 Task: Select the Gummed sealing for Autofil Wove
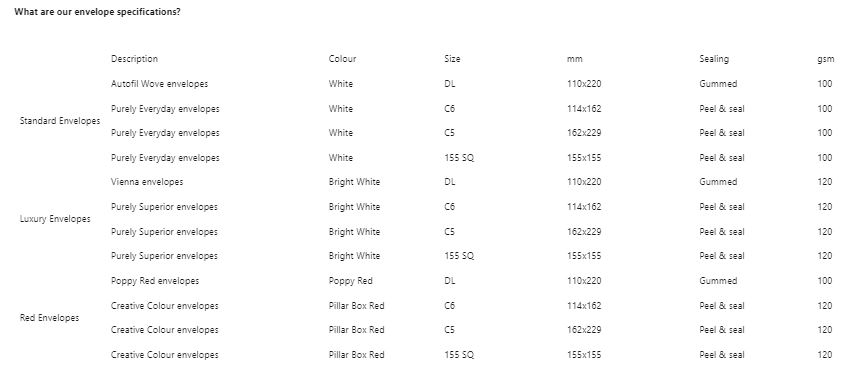pos(718,84)
